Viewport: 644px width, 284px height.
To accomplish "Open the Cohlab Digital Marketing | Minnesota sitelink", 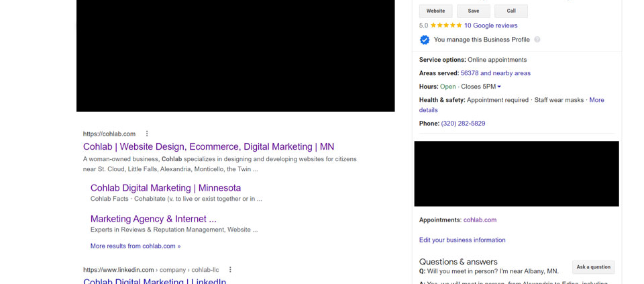I will [x=166, y=188].
